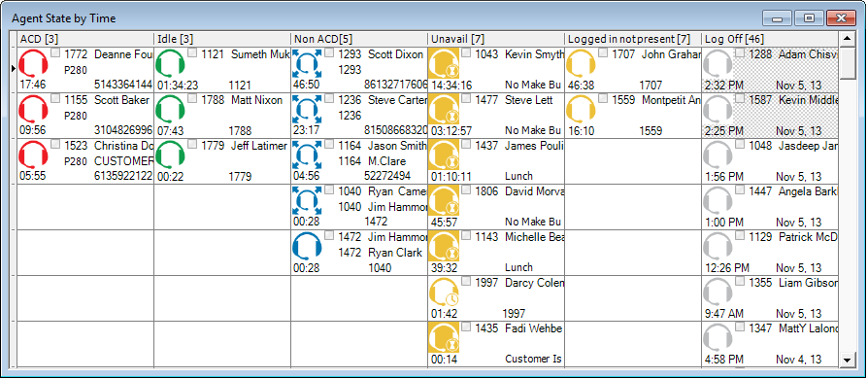Viewport: 868px width, 379px height.
Task: Select blue headset icon for Steve Carter
Action: coord(307,109)
